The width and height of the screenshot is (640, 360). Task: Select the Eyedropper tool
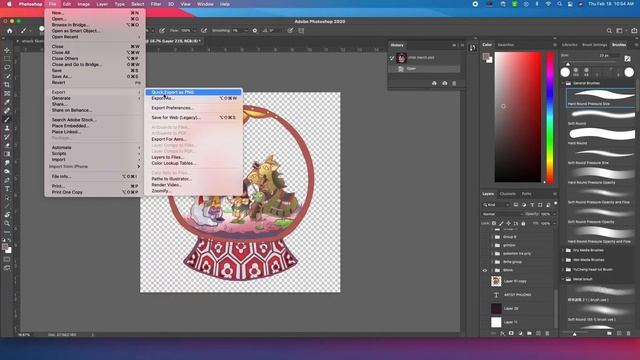pos(7,102)
